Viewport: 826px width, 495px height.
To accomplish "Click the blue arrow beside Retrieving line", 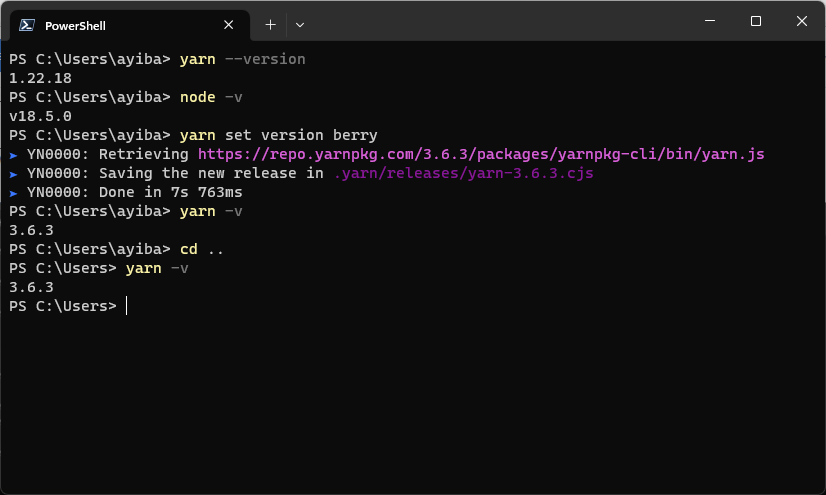I will (14, 155).
